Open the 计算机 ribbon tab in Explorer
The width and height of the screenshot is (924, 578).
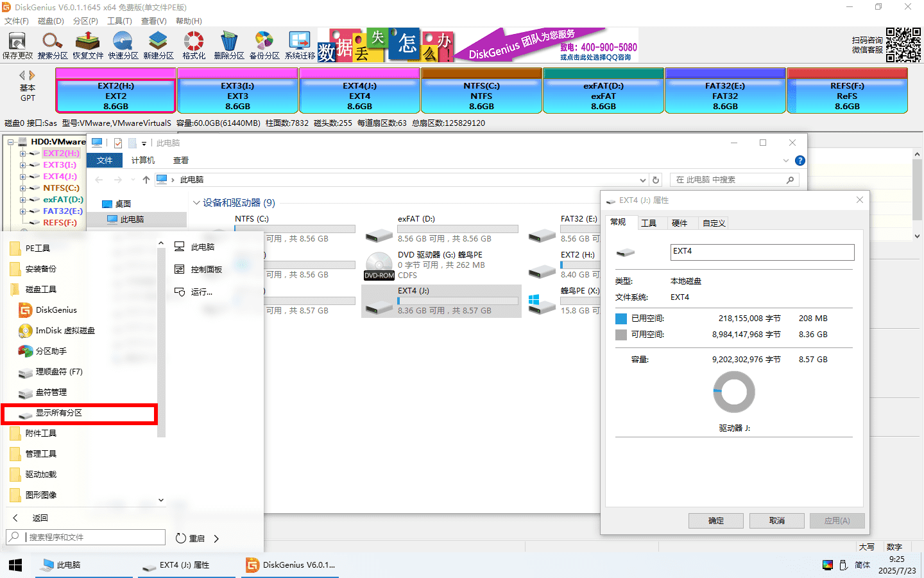pos(143,161)
